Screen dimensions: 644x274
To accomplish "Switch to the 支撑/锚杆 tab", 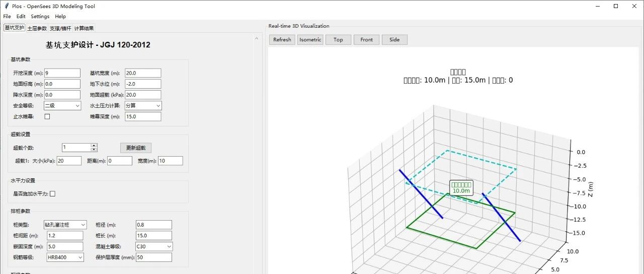I will click(60, 28).
